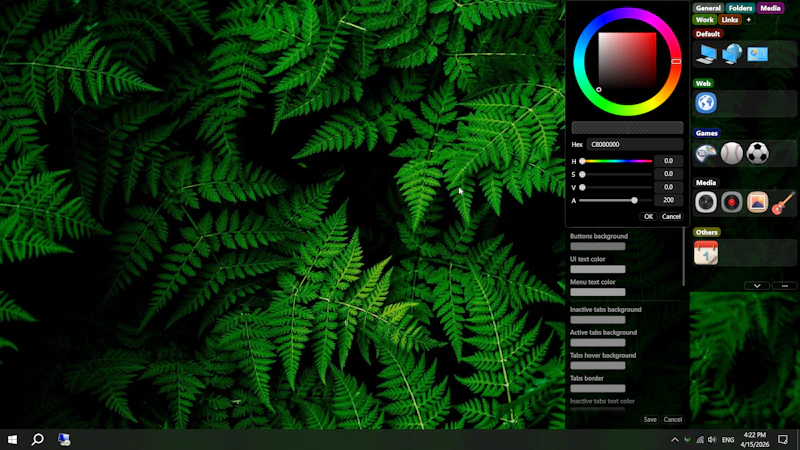
Task: Click the alpha value field showing 200
Action: pyautogui.click(x=668, y=201)
